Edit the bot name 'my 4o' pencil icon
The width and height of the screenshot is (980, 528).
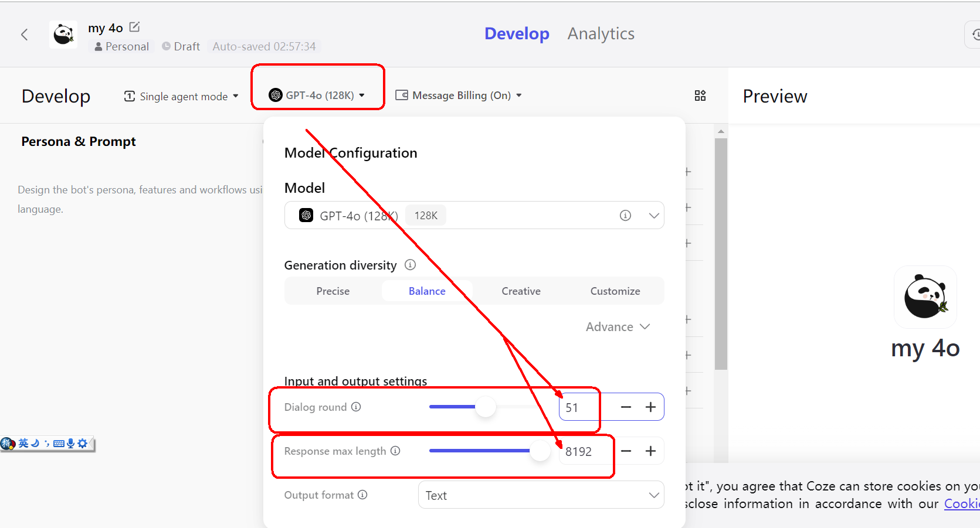134,27
